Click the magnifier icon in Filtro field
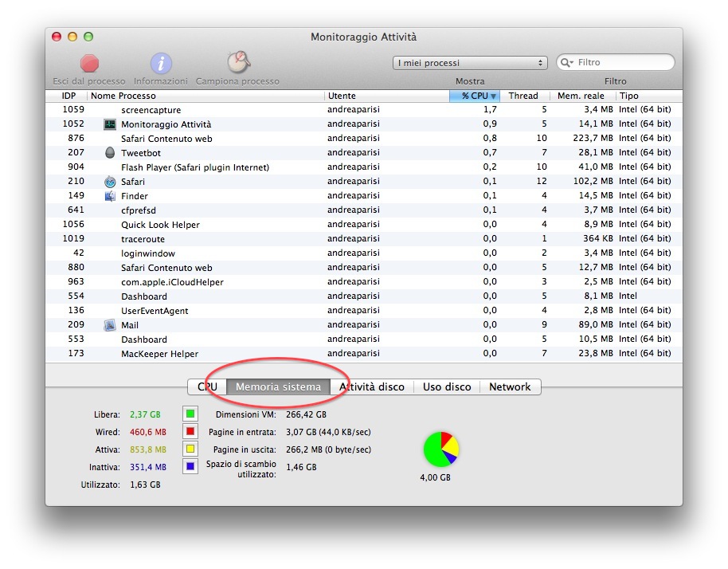The image size is (728, 569). click(566, 62)
